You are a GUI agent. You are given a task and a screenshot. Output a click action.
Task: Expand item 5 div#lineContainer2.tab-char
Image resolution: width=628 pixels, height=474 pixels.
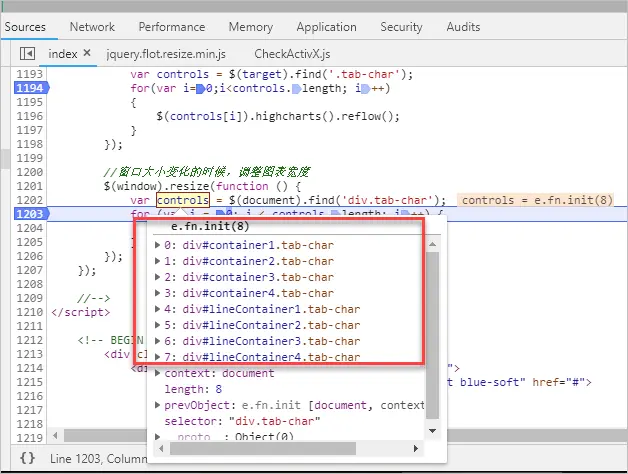tap(158, 325)
